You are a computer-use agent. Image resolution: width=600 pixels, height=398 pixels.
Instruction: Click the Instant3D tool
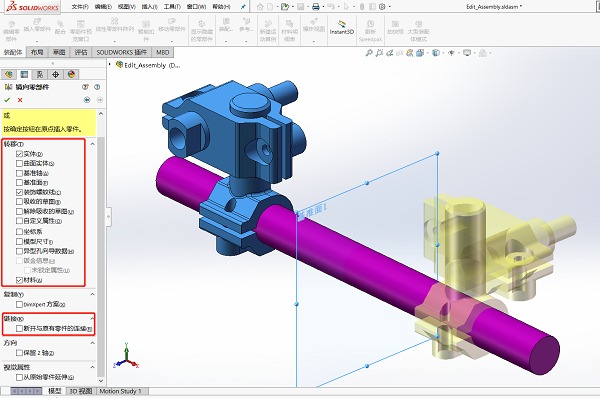coord(342,28)
